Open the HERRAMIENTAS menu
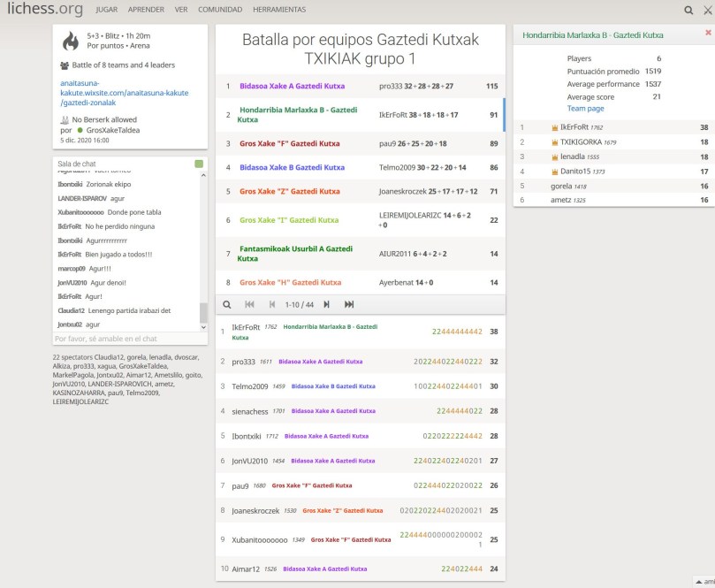Viewport: 715px width, 588px height. tap(279, 10)
